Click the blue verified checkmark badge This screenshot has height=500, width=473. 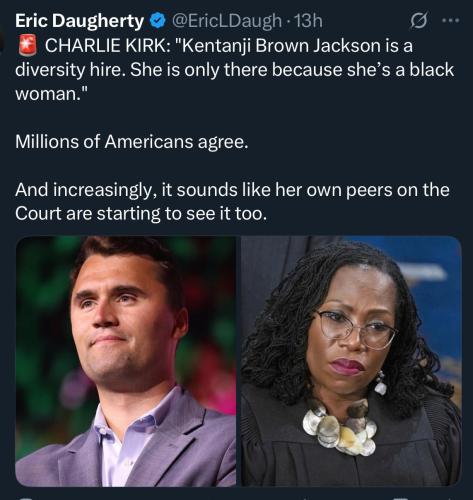(158, 21)
